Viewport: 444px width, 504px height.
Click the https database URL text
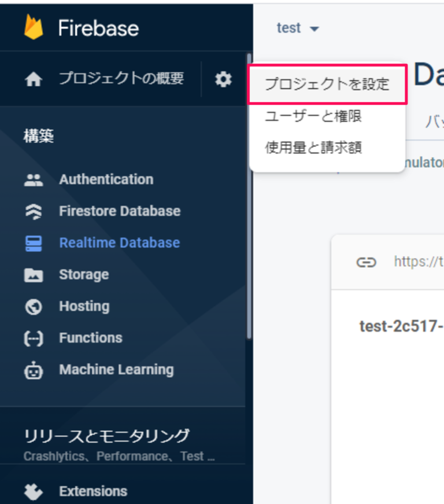tap(419, 262)
